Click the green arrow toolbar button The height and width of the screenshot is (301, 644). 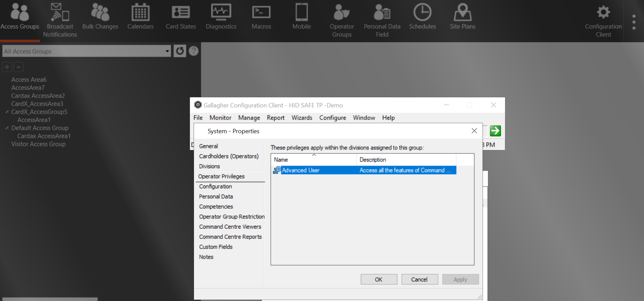pos(495,131)
